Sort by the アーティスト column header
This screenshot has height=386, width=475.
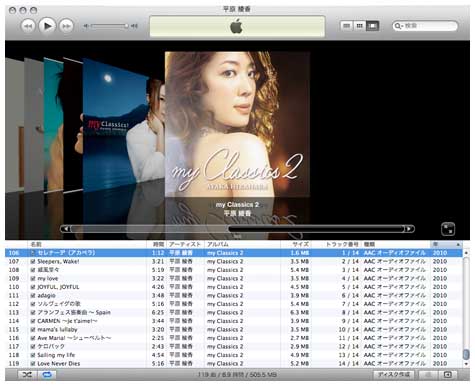point(185,244)
